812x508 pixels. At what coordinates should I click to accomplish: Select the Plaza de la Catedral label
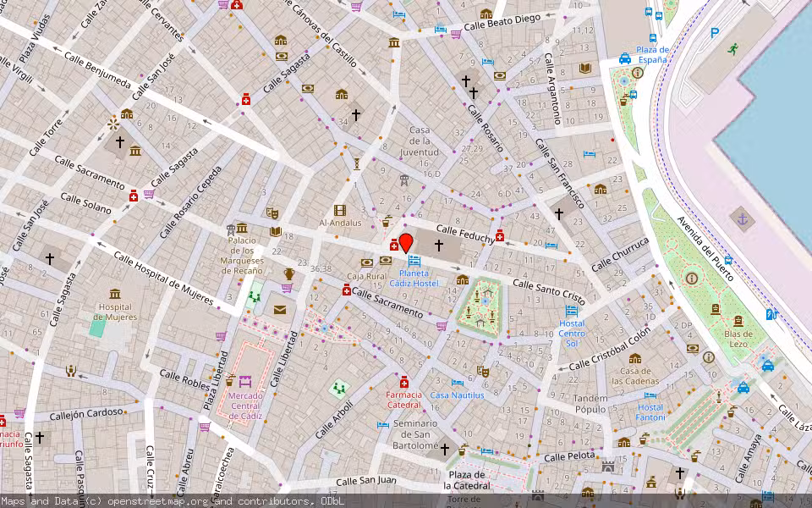(467, 480)
